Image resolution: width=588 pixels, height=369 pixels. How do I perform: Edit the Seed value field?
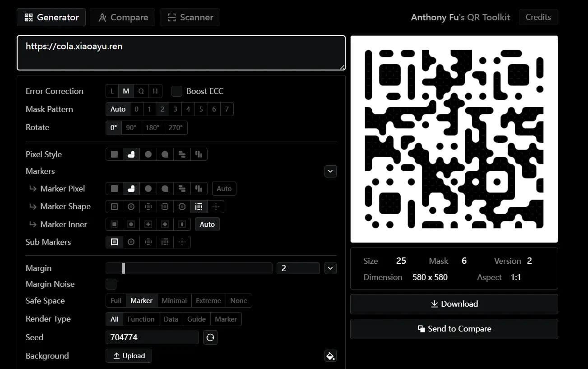[152, 337]
